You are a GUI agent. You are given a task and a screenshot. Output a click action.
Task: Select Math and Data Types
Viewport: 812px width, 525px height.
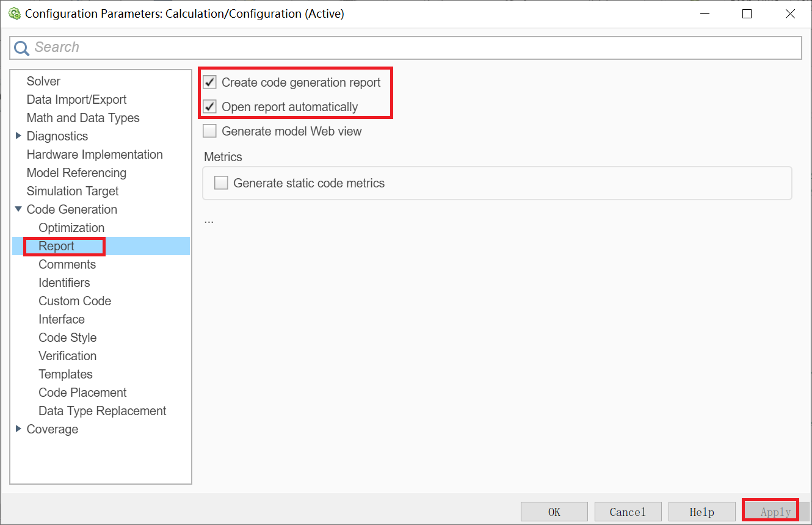click(x=83, y=118)
